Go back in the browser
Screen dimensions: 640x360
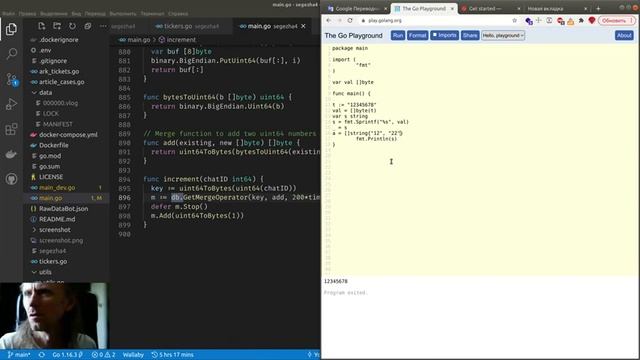[329, 20]
